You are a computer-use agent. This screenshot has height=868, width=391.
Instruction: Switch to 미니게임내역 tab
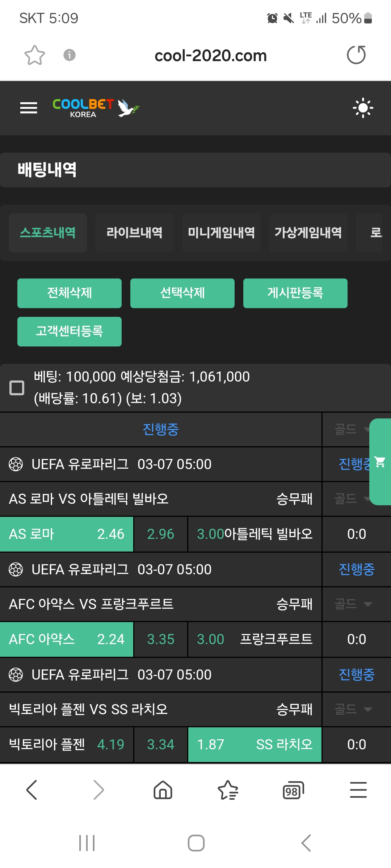click(x=221, y=233)
